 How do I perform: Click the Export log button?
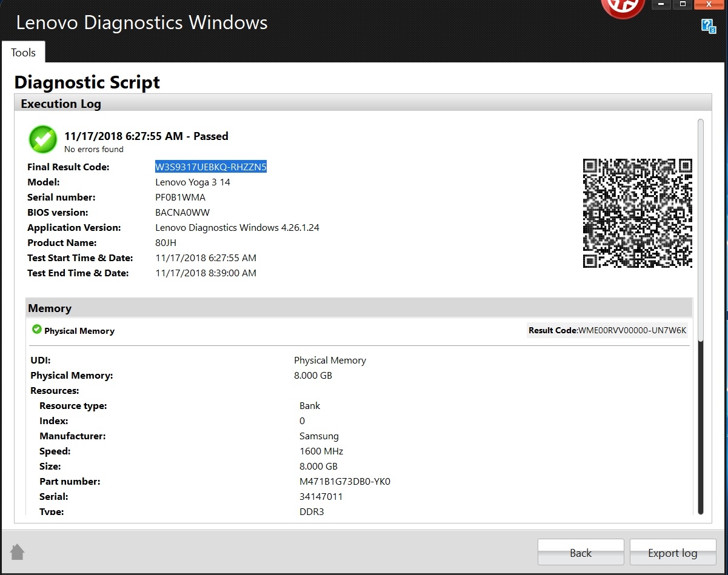click(x=673, y=553)
